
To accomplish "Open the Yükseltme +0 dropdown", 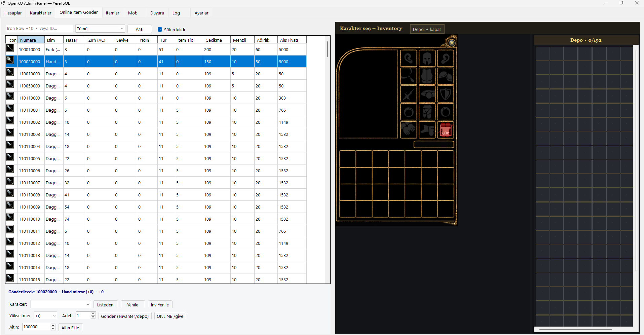I will 45,316.
